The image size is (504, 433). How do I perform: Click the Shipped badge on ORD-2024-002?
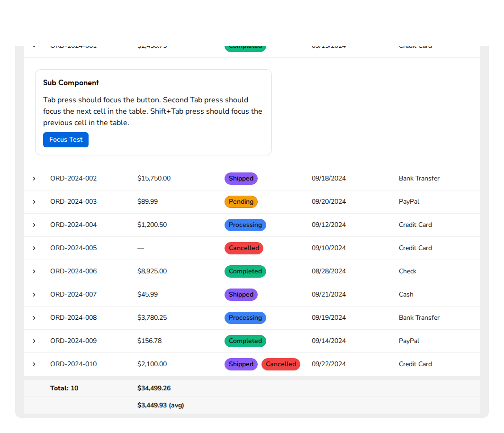[x=241, y=179]
